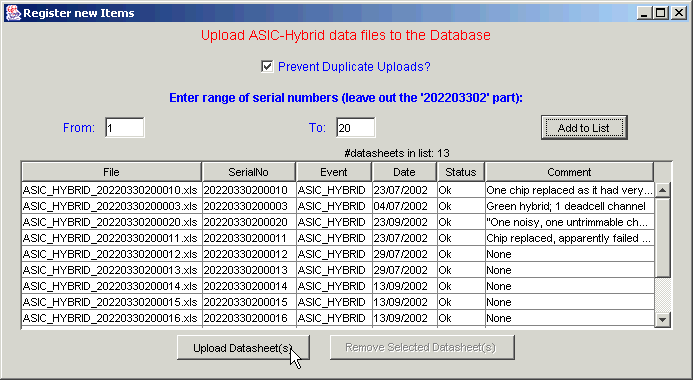Click the Status column header
Image resolution: width=693 pixels, height=380 pixels.
click(461, 172)
